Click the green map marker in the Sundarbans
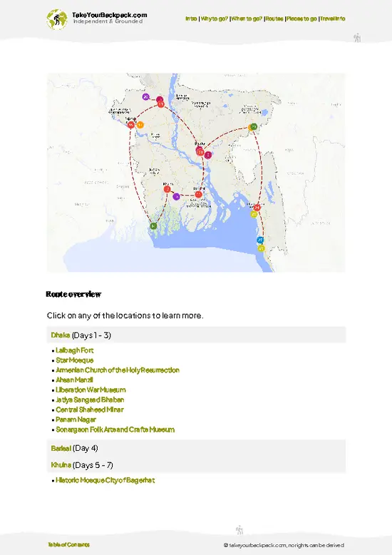The width and height of the screenshot is (392, 555). point(153,226)
